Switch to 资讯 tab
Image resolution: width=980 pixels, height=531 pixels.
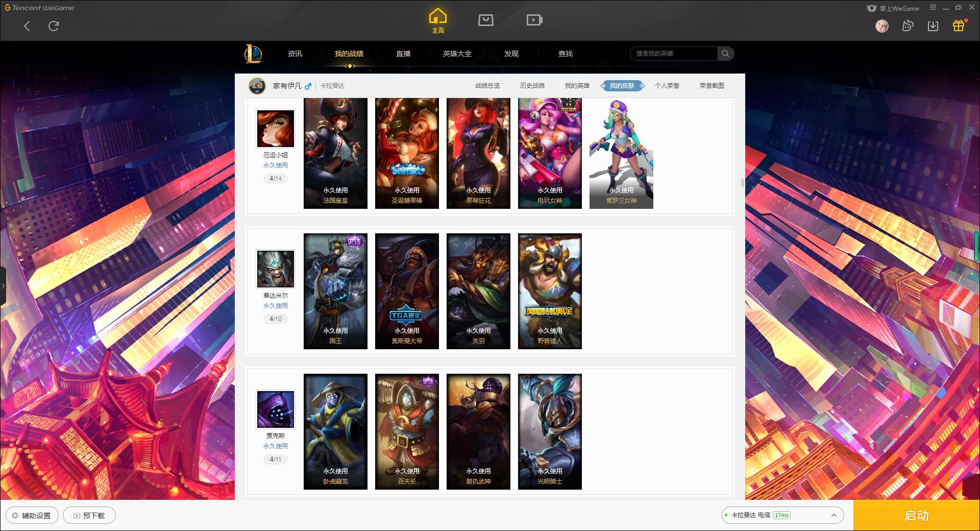pos(295,54)
